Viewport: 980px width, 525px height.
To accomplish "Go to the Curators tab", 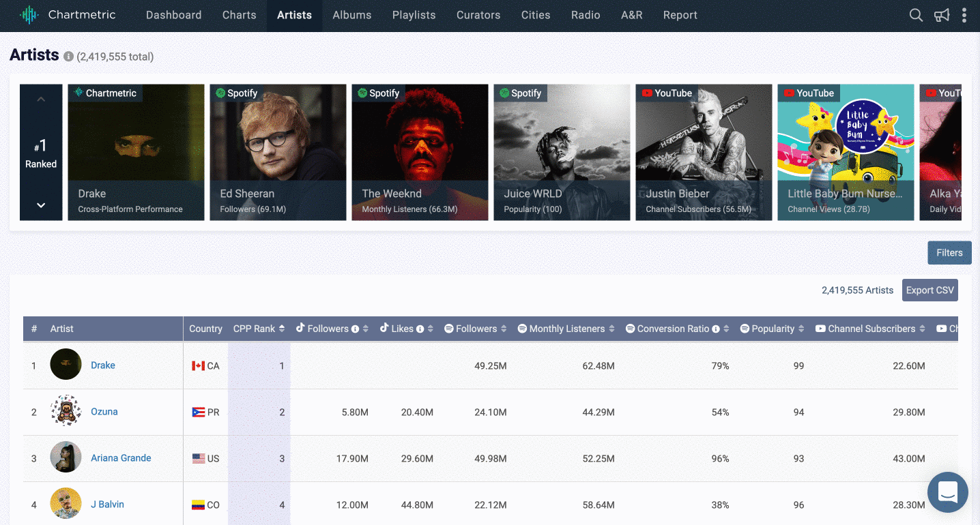I will tap(478, 15).
